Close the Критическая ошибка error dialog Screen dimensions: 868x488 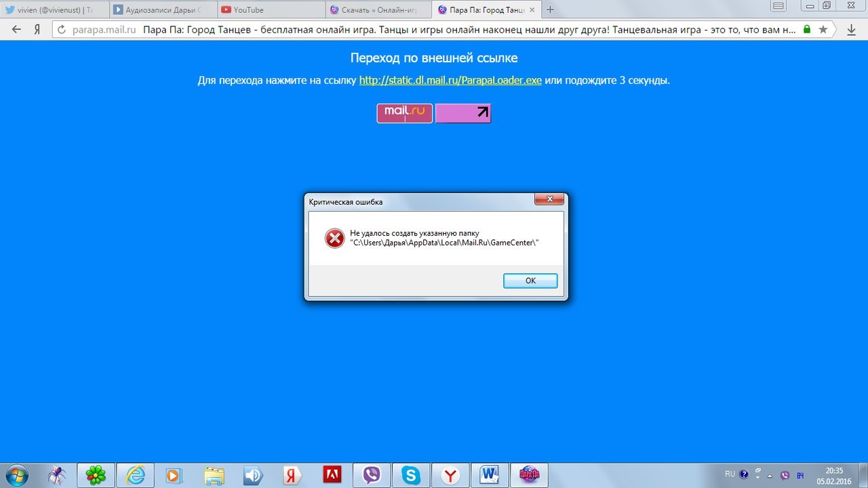point(549,199)
